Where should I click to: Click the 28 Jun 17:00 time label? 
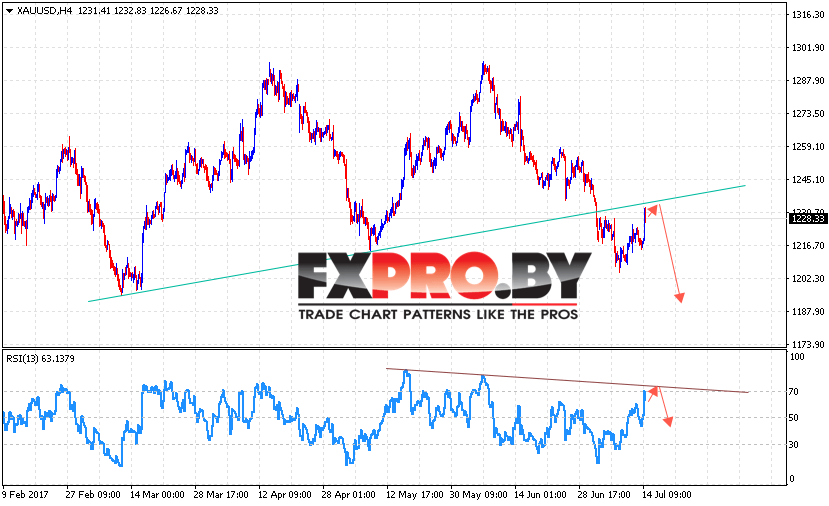click(x=604, y=495)
